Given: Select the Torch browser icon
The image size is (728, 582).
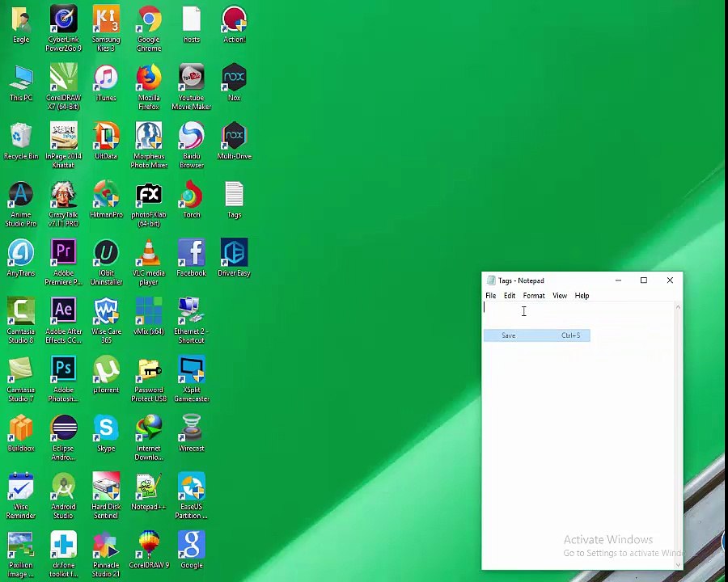Looking at the screenshot, I should tap(191, 195).
